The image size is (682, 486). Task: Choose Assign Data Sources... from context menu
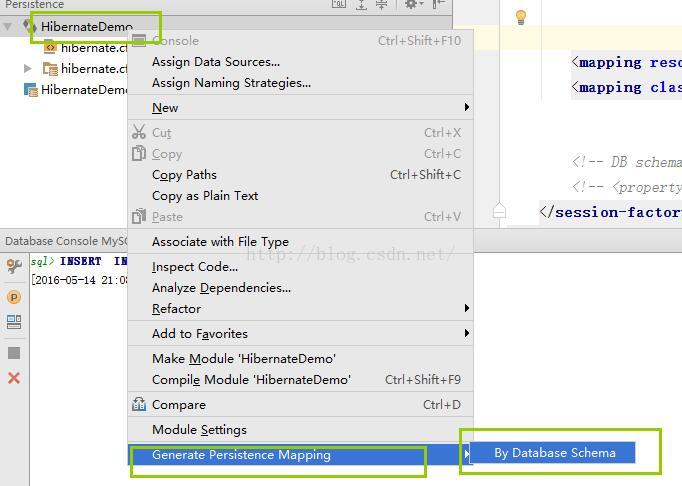[300, 62]
